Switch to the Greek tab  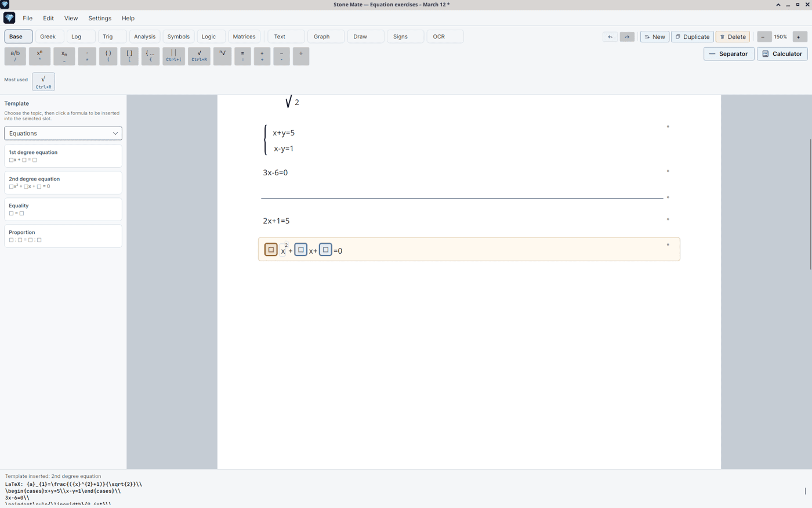pyautogui.click(x=49, y=37)
